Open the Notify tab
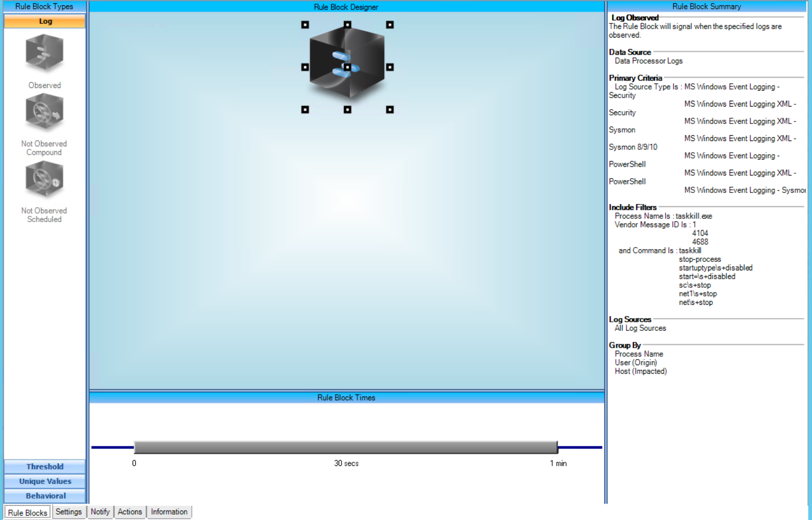 pyautogui.click(x=100, y=512)
